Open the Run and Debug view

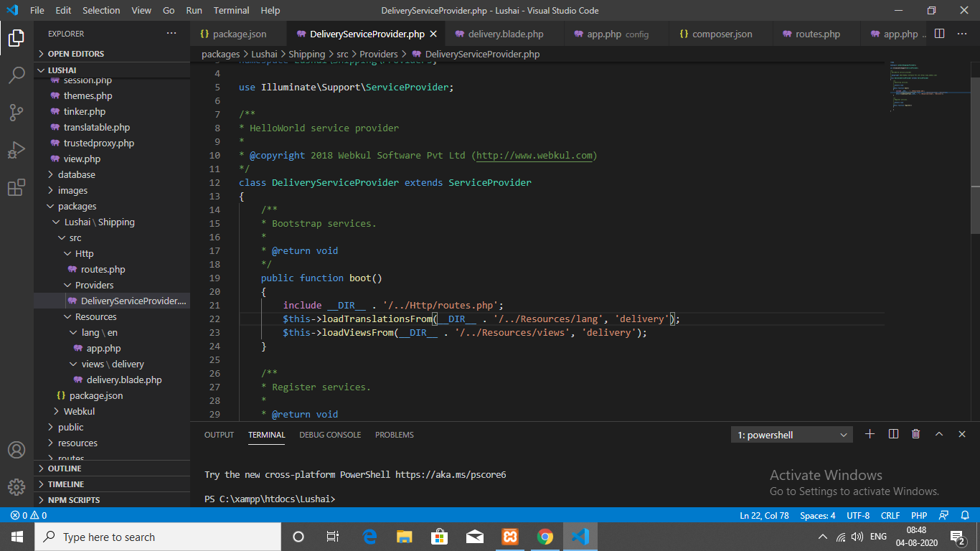[17, 151]
